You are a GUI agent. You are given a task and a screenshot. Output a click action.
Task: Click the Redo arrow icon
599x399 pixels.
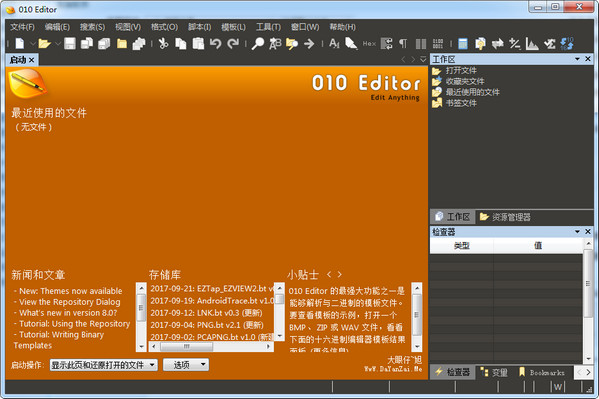click(233, 44)
